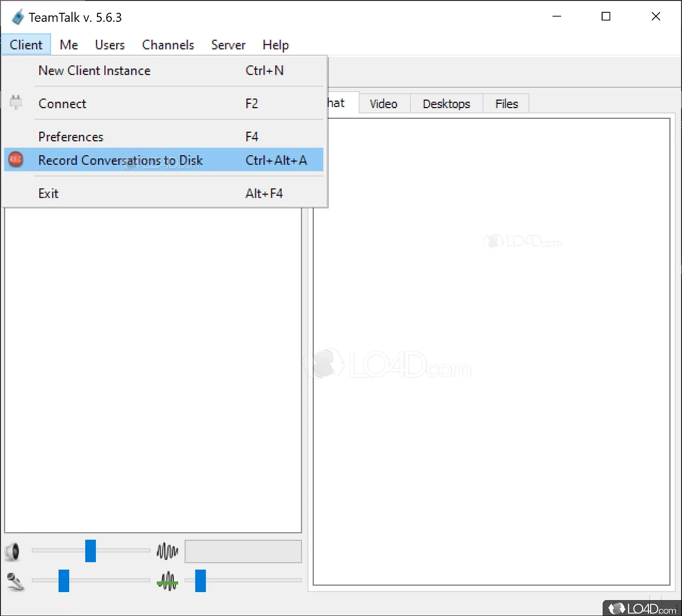
Task: Click the TeamTalk app icon in title bar
Action: point(18,17)
